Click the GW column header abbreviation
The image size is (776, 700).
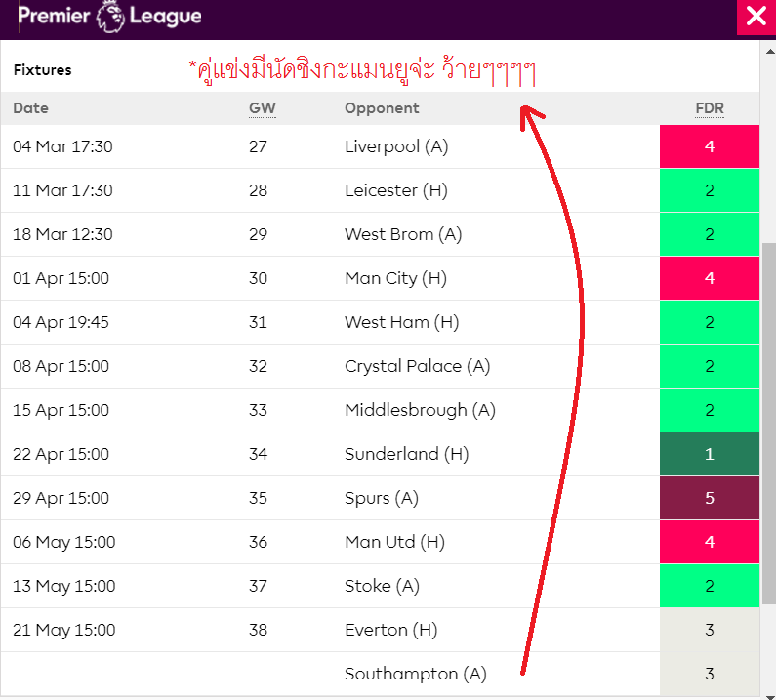tap(262, 108)
